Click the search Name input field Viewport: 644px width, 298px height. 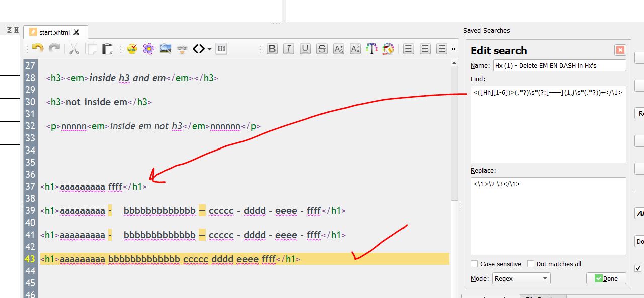click(559, 65)
